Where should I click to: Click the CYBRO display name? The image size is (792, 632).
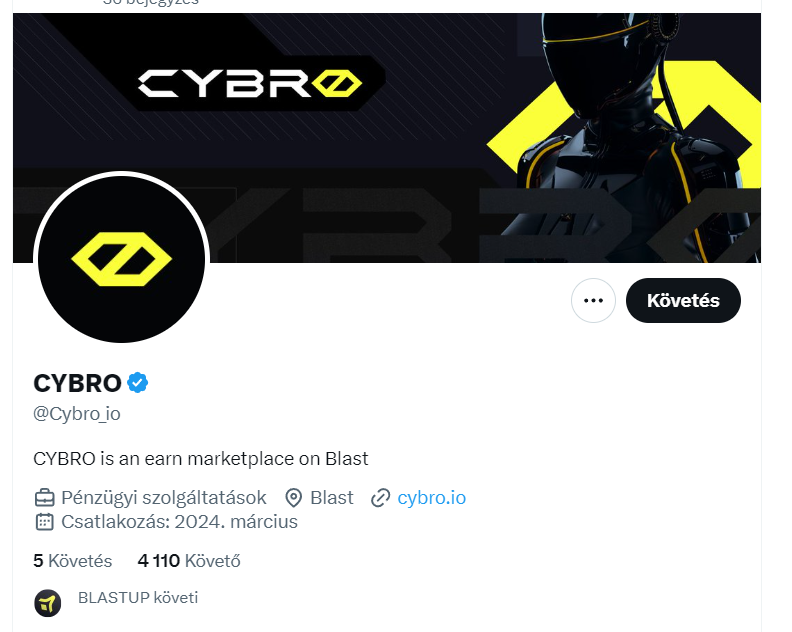coord(77,383)
